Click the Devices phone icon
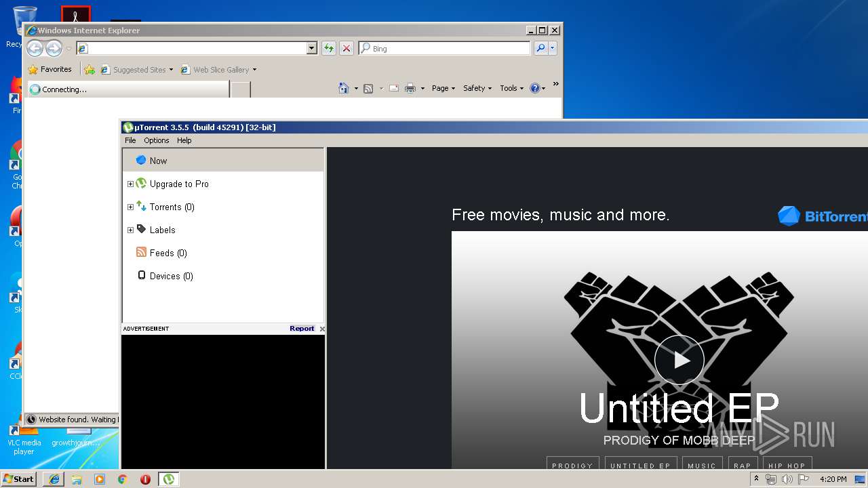Viewport: 868px width, 488px height. coord(141,275)
